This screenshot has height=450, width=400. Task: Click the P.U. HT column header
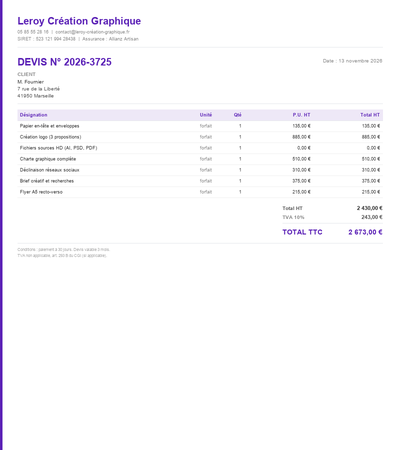tap(301, 115)
